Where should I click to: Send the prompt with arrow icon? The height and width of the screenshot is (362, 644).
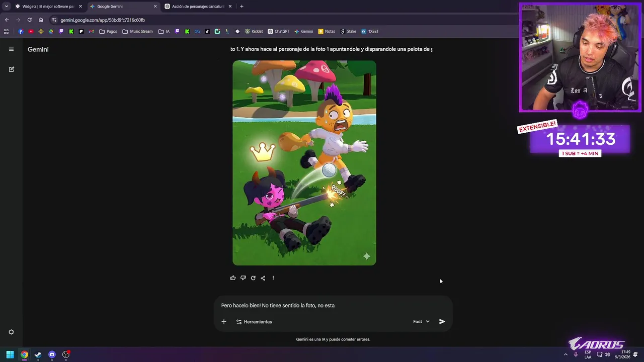point(442,322)
